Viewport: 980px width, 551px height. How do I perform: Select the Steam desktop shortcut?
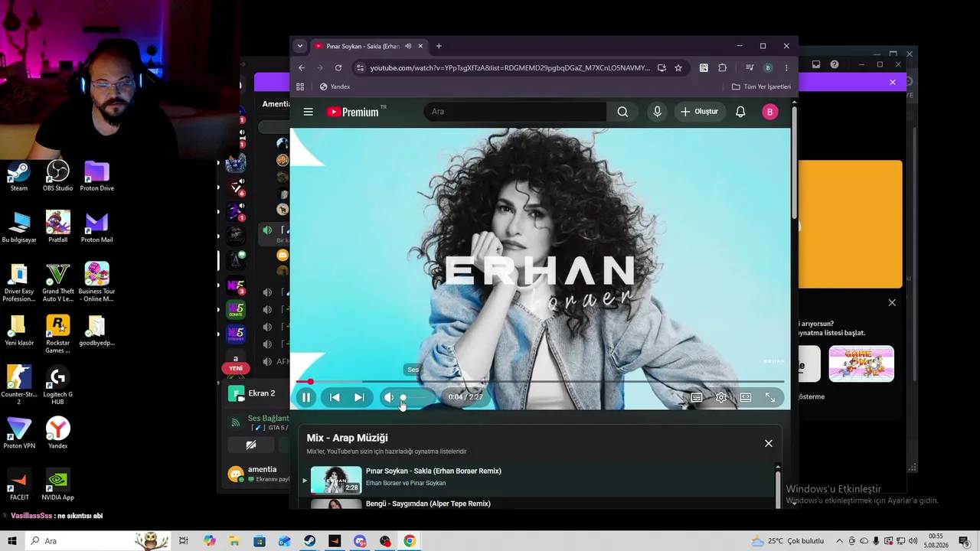point(19,177)
